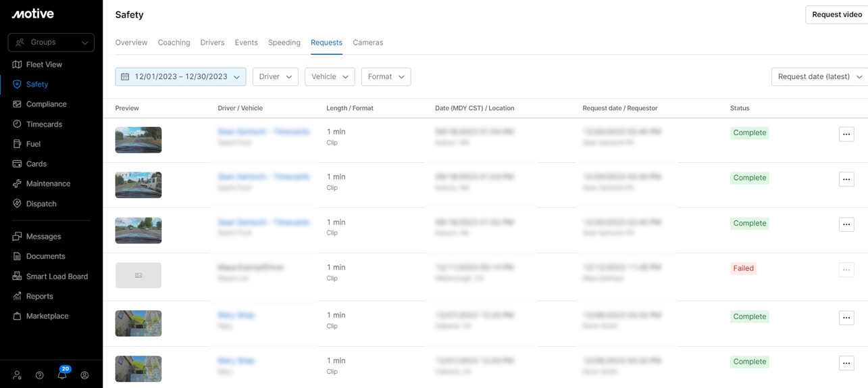Screen dimensions: 868x388
Task: Change the Request date (latest) sort order
Action: 819,77
